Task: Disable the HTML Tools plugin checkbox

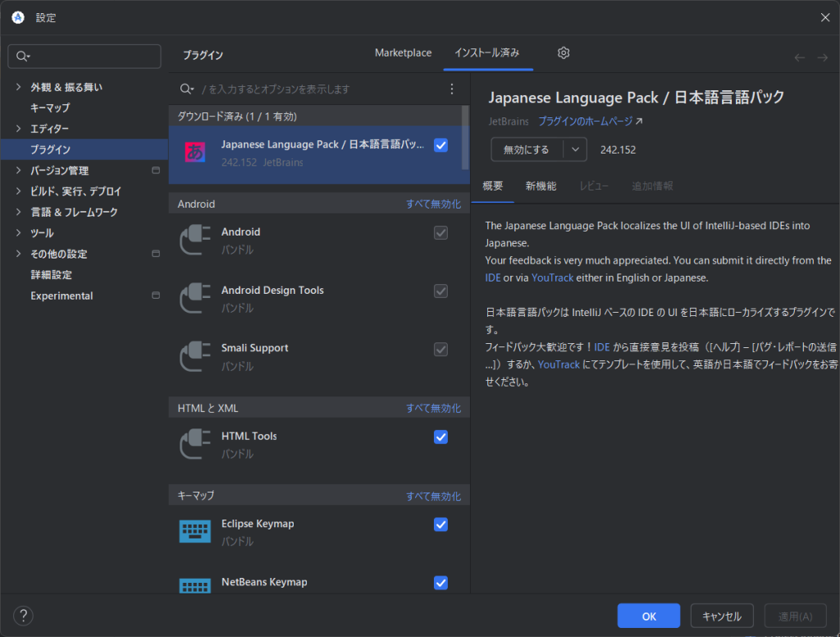Action: (441, 437)
